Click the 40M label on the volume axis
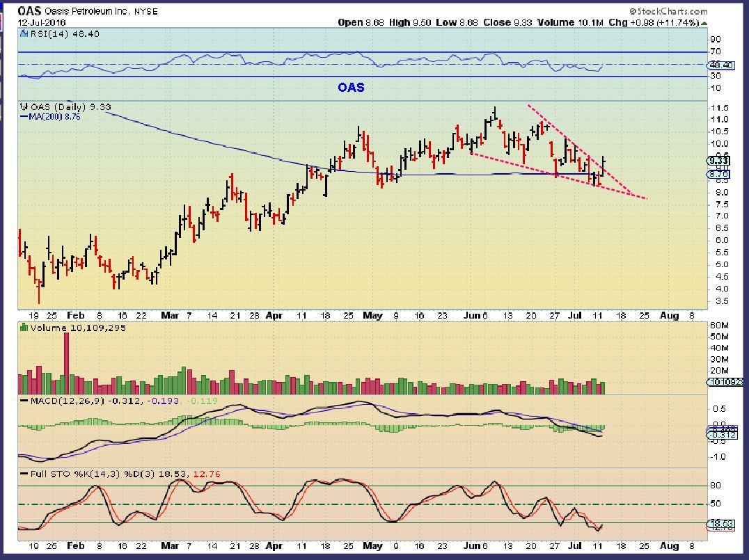Screen dimensions: 749x560 pyautogui.click(x=719, y=348)
